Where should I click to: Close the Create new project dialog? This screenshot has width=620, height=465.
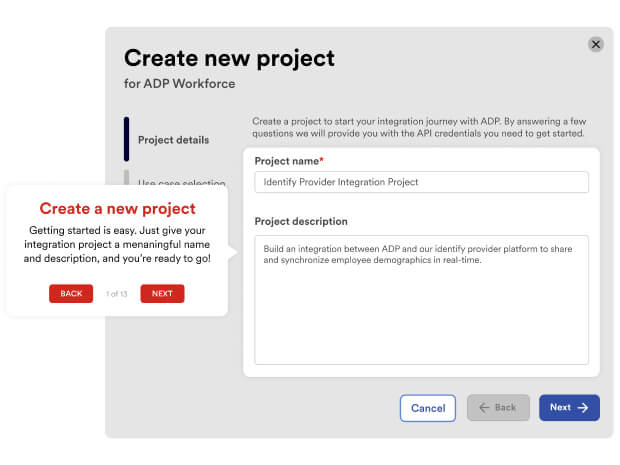tap(596, 44)
